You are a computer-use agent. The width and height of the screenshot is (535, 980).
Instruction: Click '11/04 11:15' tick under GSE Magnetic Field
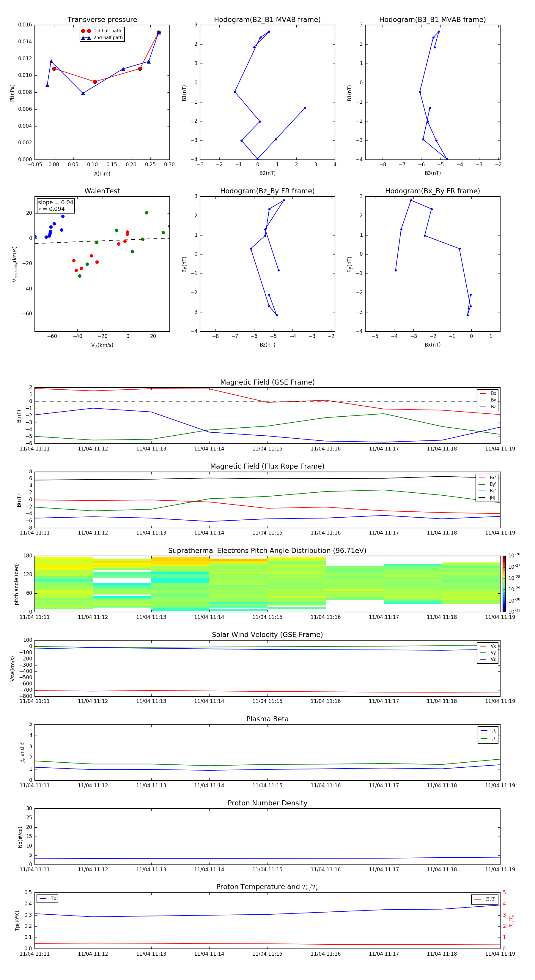(267, 449)
